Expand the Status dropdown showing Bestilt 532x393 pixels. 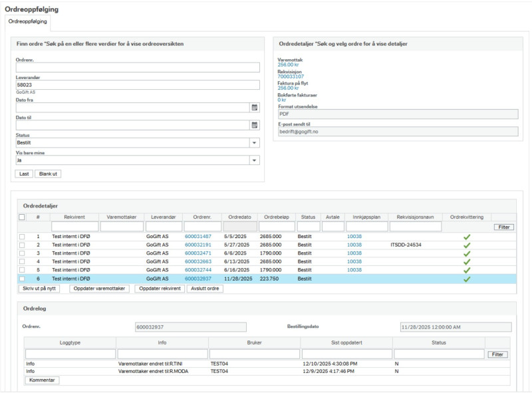point(255,143)
